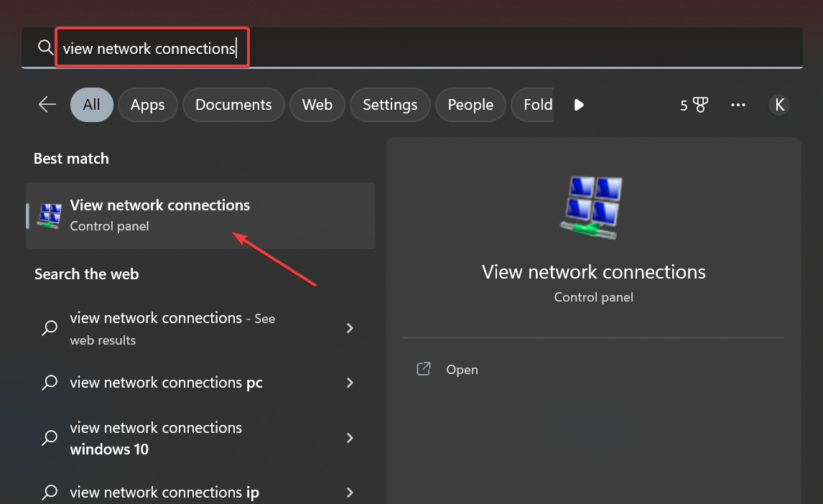Expand chevron for 'view network connections pc'
The height and width of the screenshot is (504, 823).
350,383
